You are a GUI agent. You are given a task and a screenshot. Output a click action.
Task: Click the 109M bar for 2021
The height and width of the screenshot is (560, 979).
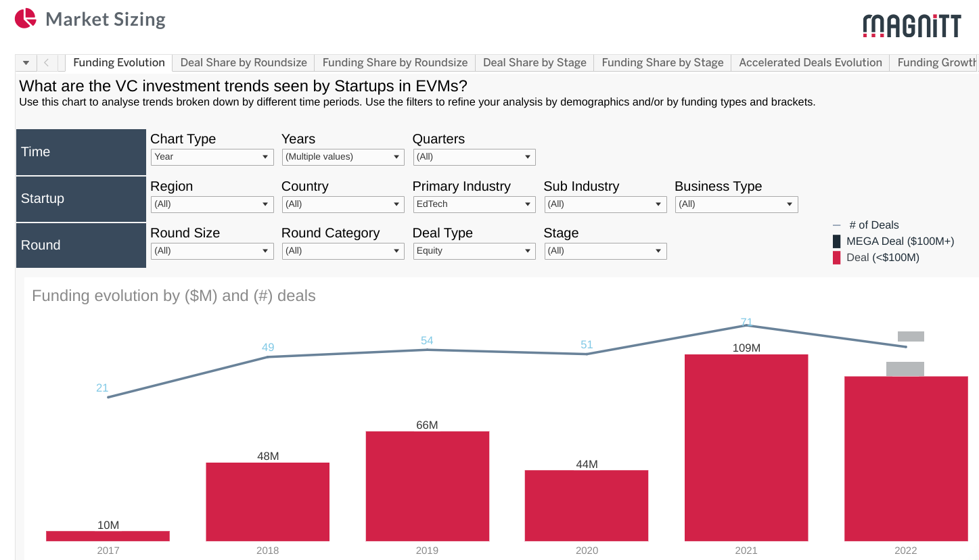[x=746, y=446]
